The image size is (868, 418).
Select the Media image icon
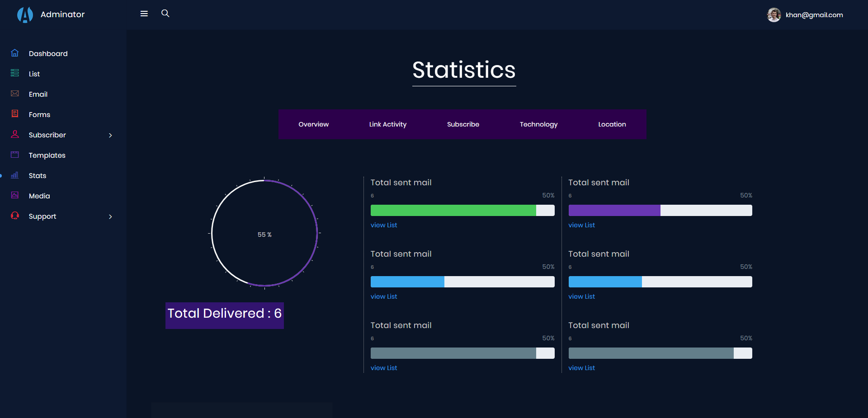15,195
